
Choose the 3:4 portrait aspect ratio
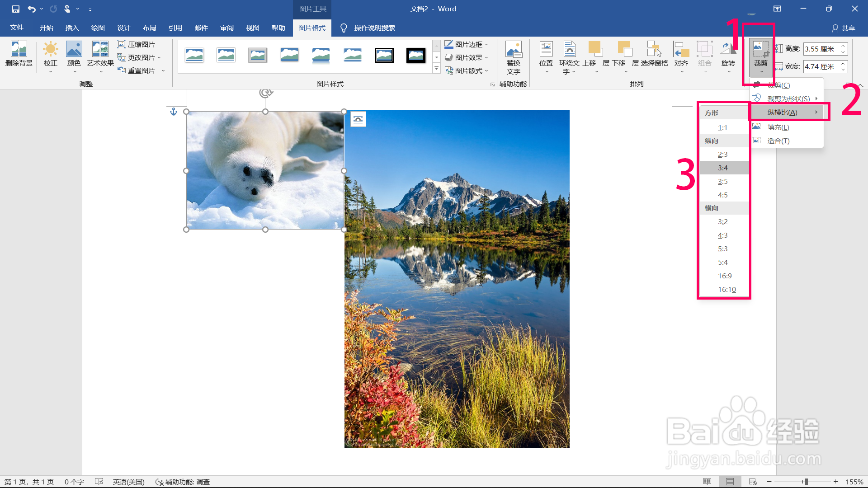pyautogui.click(x=723, y=168)
